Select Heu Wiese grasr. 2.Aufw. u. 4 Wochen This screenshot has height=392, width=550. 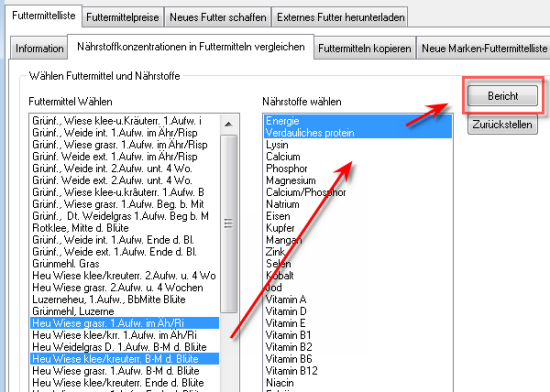click(125, 288)
